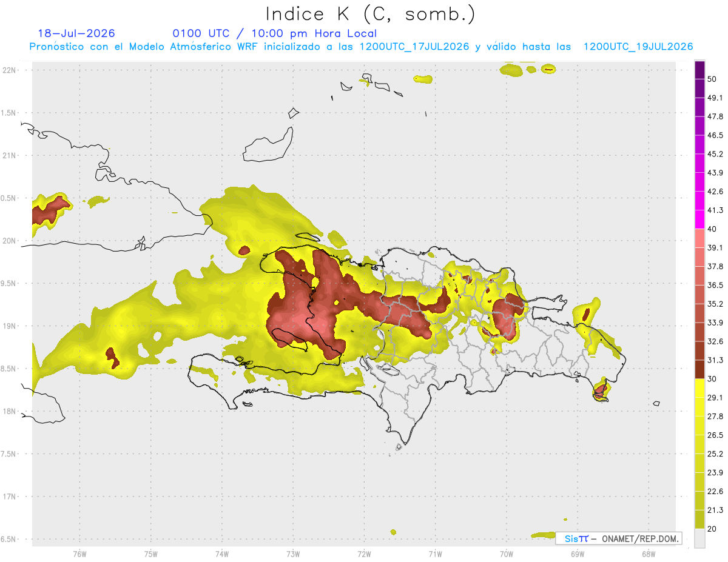Screen dimensions: 728x562
Task: Click the "25.2" legend value
Action: pos(715,453)
